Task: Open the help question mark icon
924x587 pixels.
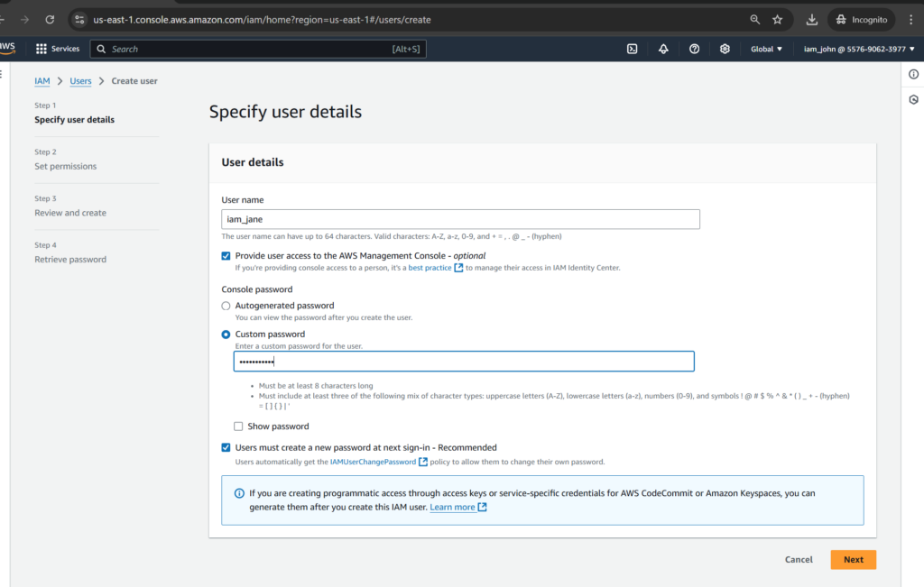Action: tap(694, 49)
